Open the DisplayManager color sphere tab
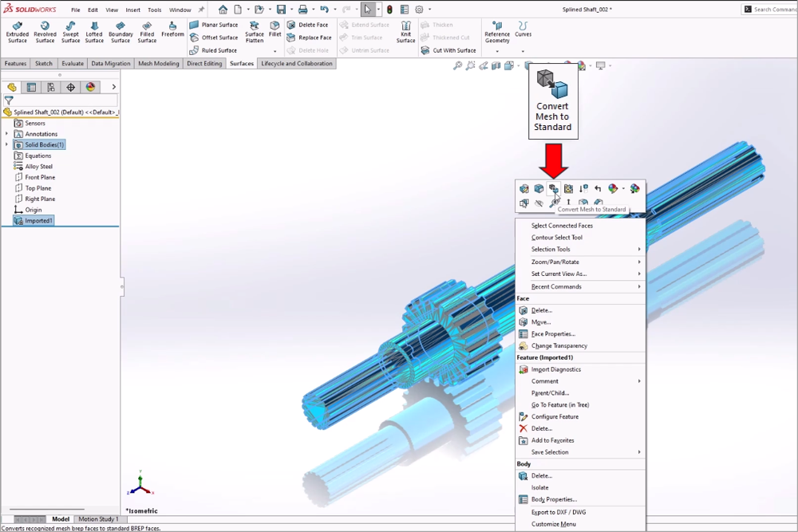This screenshot has height=532, width=798. coord(90,88)
